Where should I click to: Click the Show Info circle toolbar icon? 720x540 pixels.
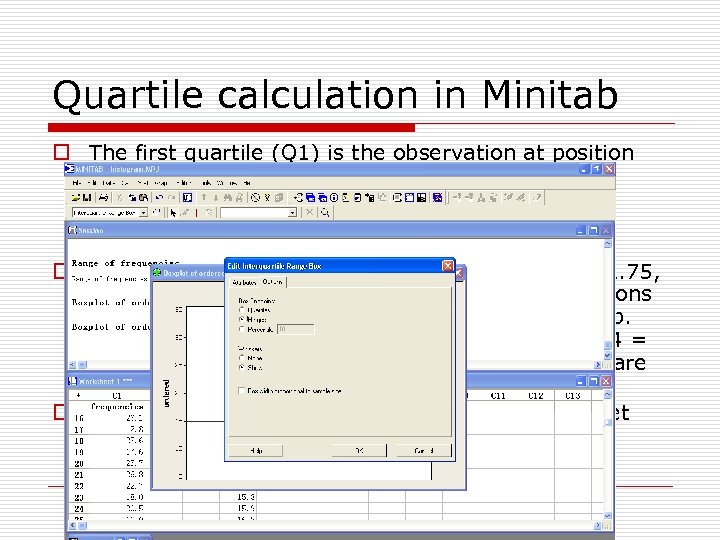(x=334, y=197)
